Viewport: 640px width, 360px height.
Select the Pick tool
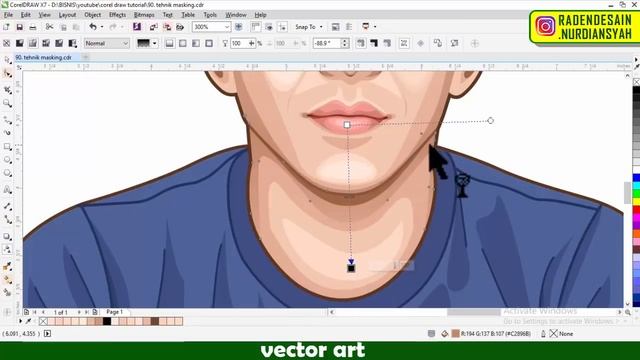pyautogui.click(x=7, y=60)
